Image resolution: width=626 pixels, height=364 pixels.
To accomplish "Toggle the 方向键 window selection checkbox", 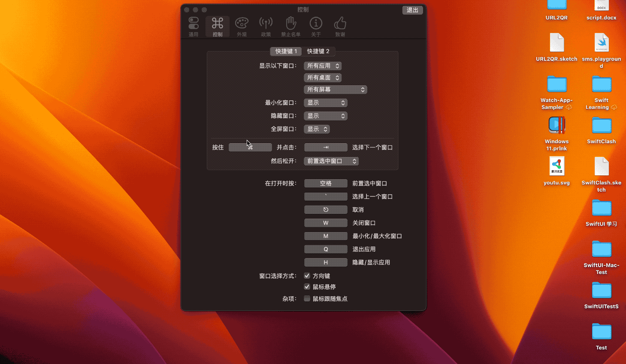I will (307, 276).
